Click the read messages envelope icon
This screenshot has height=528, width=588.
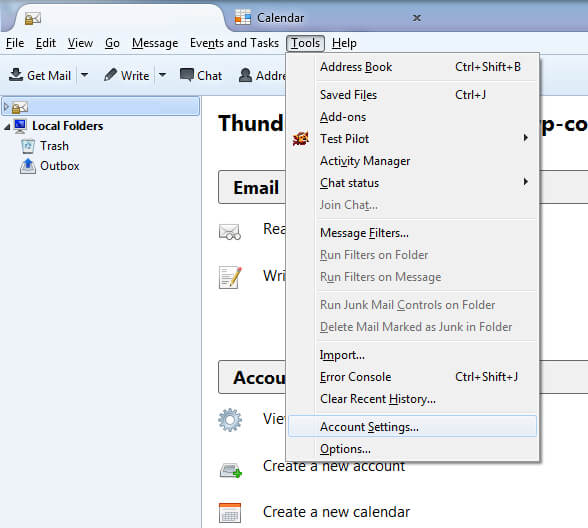[230, 231]
